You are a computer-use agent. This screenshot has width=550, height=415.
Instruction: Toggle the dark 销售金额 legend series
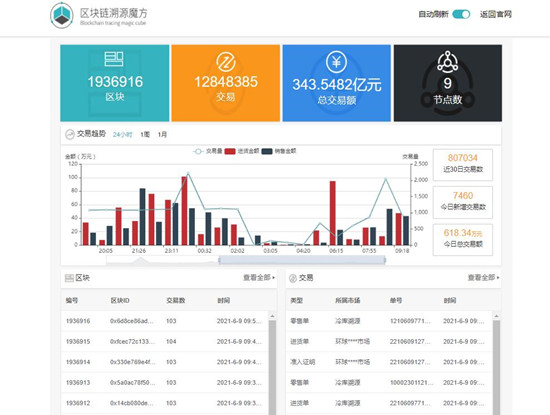279,151
